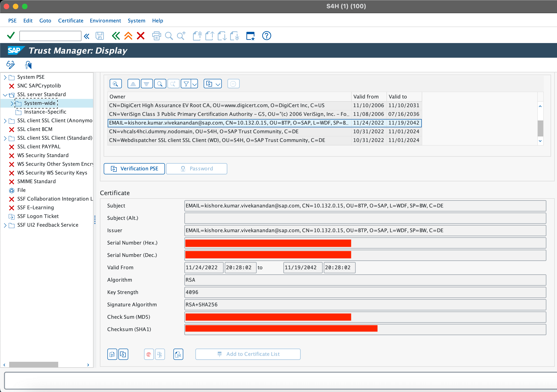
Task: Click the Find magnifier icon in toolbar
Action: click(169, 36)
